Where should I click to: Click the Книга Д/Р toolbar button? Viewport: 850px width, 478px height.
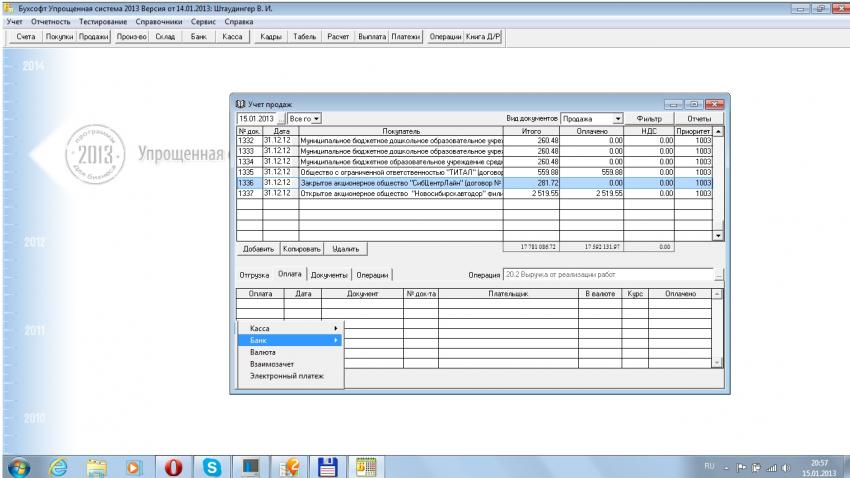coord(484,36)
